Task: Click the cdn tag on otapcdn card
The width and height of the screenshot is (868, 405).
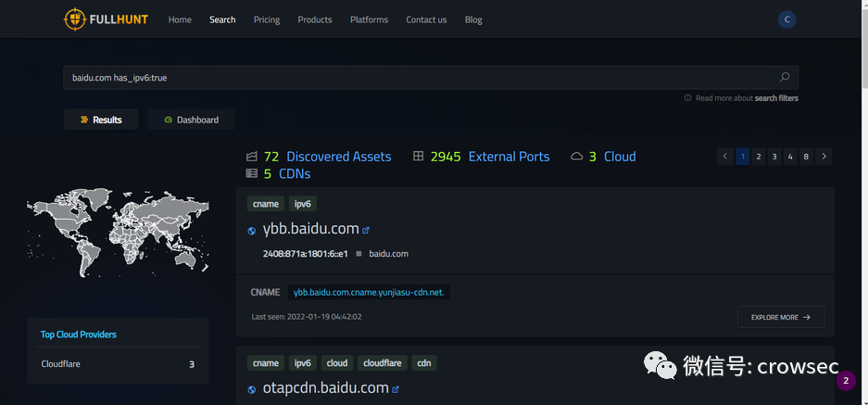Action: coord(424,363)
